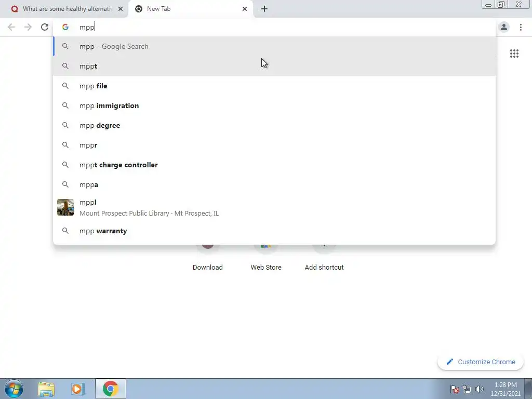Screen dimensions: 532x399
Task: Launch Windows Media Player from taskbar
Action: tap(77, 389)
